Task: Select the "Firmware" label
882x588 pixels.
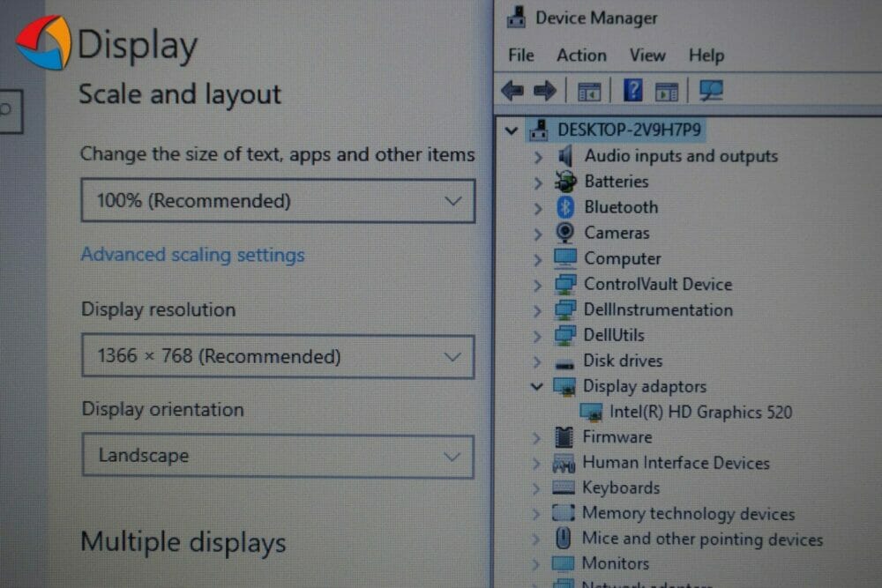Action: pyautogui.click(x=617, y=436)
